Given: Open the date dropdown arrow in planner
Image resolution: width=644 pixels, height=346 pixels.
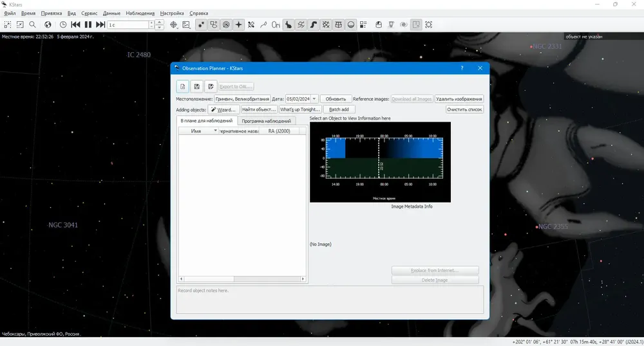Looking at the screenshot, I should coord(314,99).
